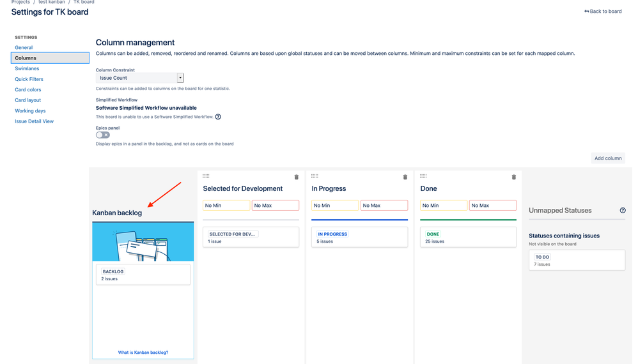Open the Unmapped Statuses help icon
638x364 pixels.
[x=623, y=211]
